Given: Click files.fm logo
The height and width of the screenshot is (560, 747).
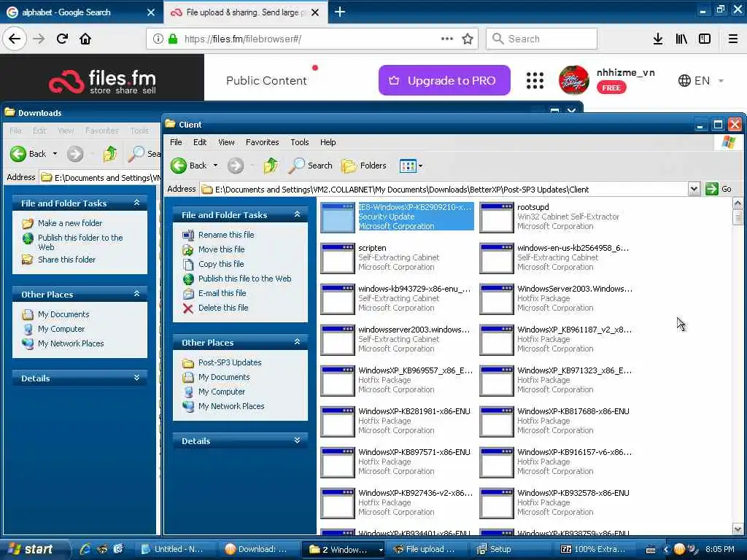Looking at the screenshot, I should point(102,81).
